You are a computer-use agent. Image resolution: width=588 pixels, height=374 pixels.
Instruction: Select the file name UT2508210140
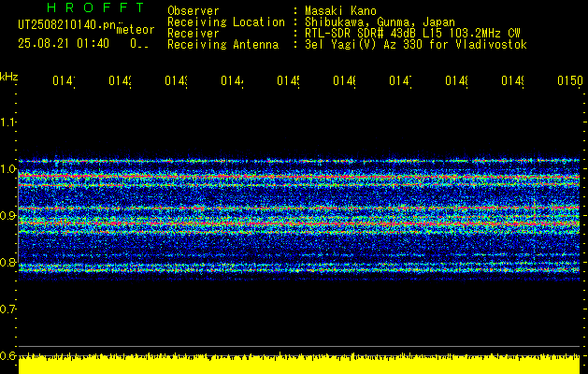click(67, 25)
